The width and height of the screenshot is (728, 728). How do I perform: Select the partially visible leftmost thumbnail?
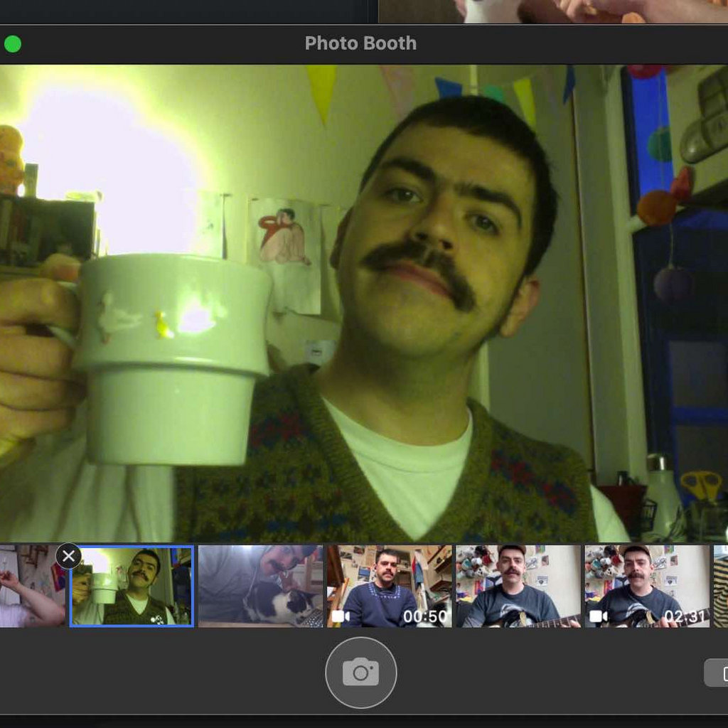32,586
